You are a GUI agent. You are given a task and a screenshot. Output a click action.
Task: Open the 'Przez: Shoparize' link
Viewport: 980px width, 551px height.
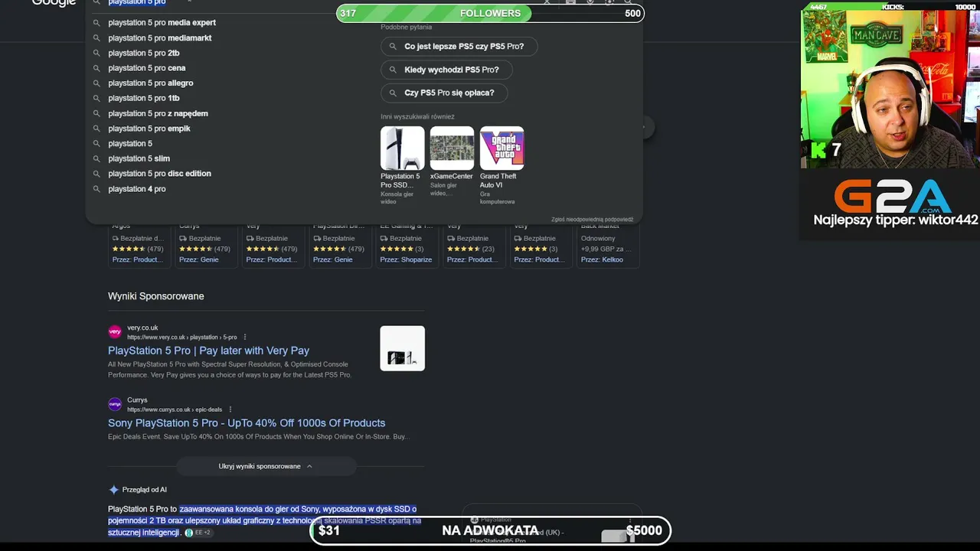[406, 259]
